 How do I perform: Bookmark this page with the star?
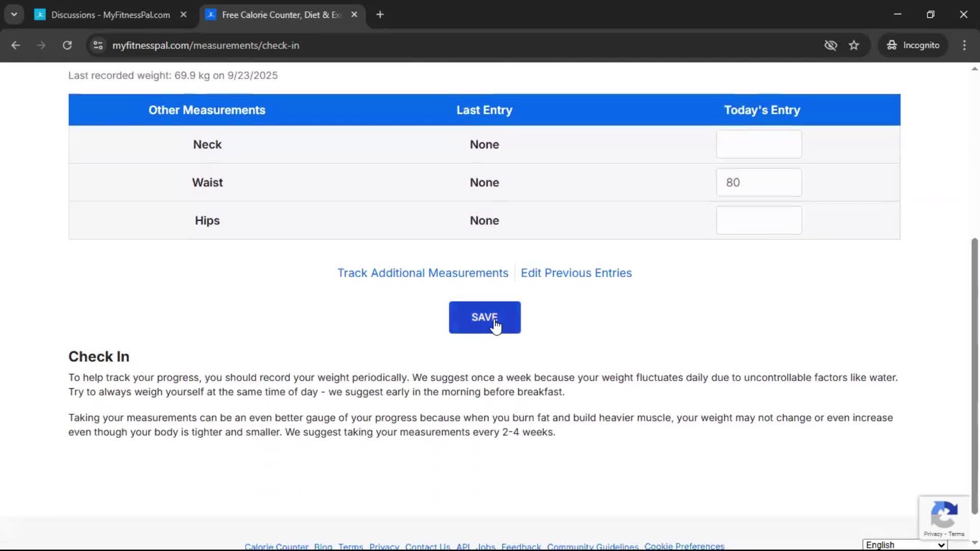coord(854,45)
